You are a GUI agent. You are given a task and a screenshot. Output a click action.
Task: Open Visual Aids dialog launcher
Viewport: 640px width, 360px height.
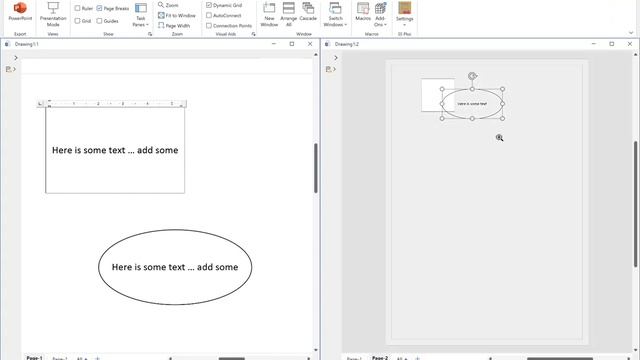(253, 34)
